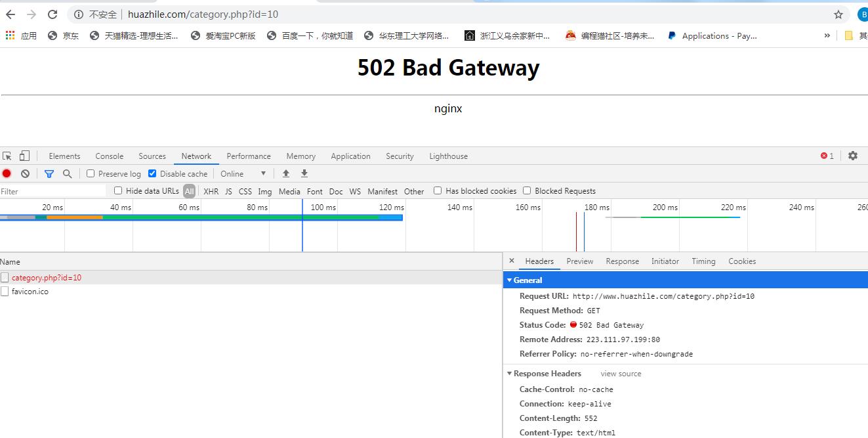
Task: Filter requests by Font
Action: 315,191
